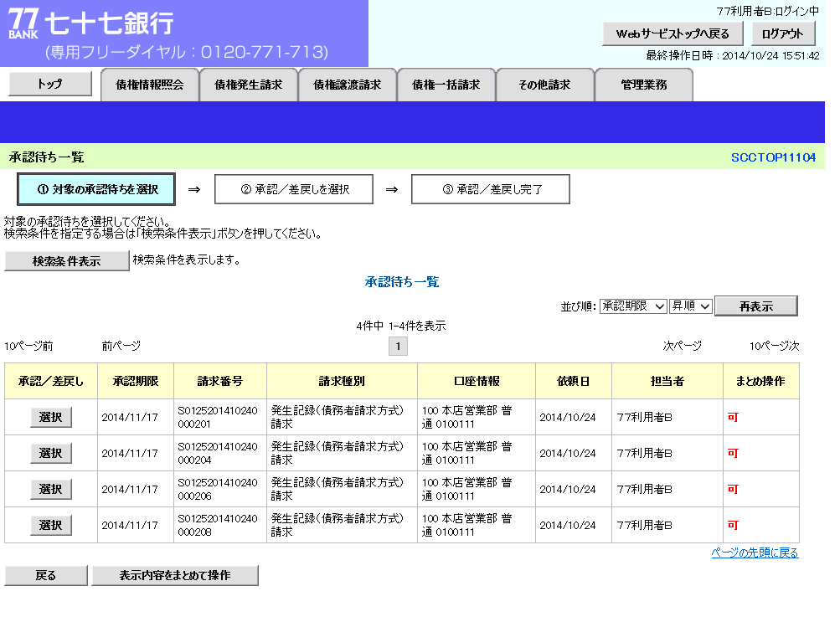Click red 可 in row 000208
This screenshot has width=840, height=622.
(x=733, y=525)
